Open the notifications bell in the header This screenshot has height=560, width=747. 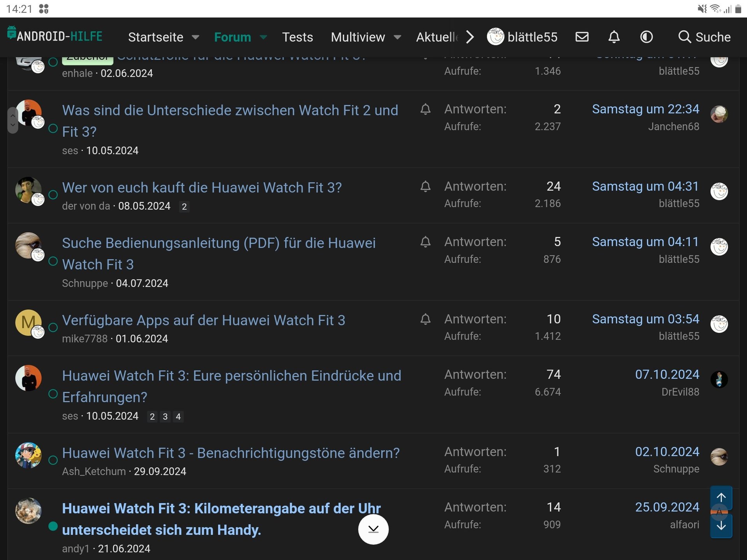coord(614,37)
